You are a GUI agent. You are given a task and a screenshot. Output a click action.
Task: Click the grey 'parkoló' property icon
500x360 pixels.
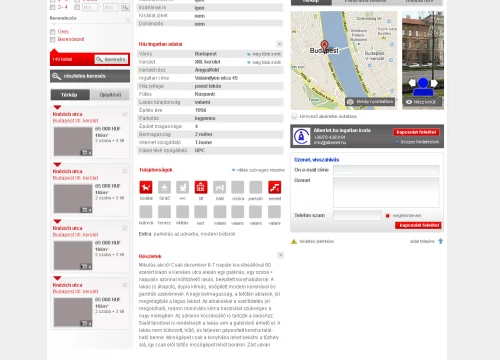click(x=256, y=187)
